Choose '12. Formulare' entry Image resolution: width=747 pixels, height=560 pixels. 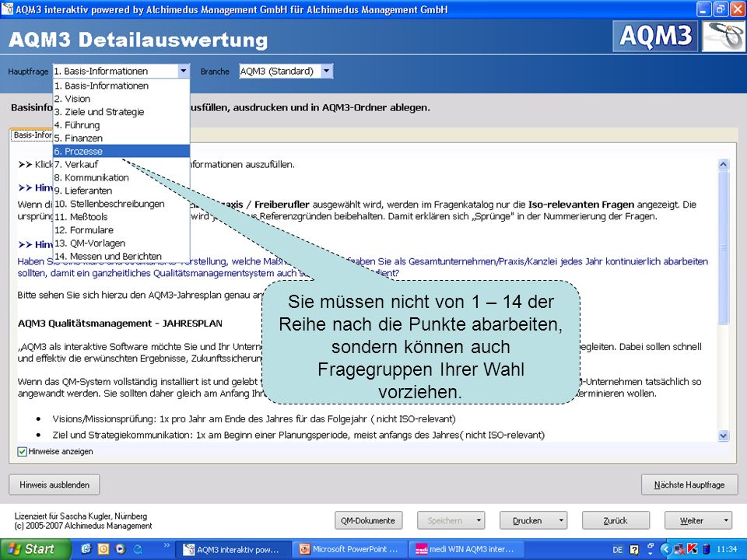coord(121,229)
